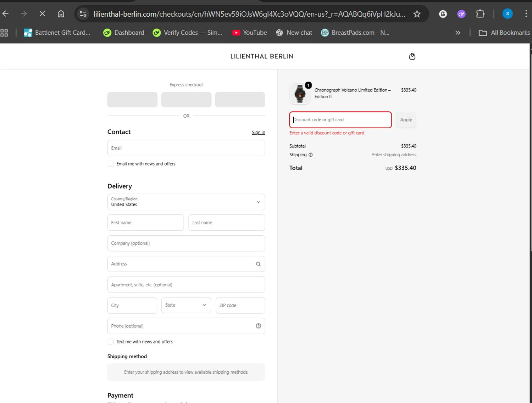Open the shopping cart bag icon
Image resolution: width=532 pixels, height=403 pixels.
(412, 56)
